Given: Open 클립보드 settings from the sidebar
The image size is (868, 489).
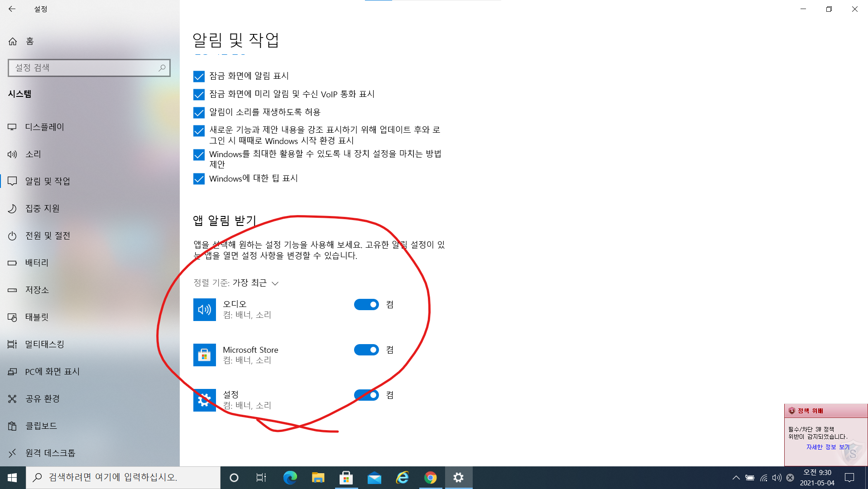Looking at the screenshot, I should (41, 426).
